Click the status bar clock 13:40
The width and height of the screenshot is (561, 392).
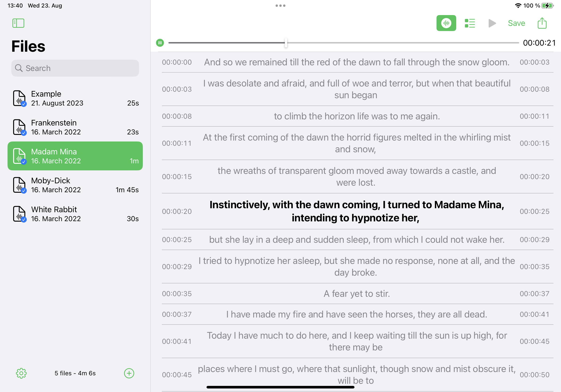click(15, 5)
